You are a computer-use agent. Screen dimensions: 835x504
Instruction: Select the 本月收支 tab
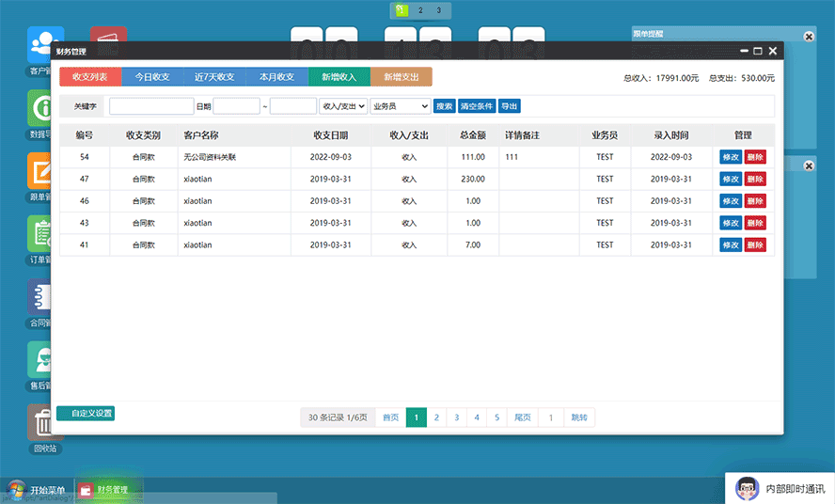[276, 77]
